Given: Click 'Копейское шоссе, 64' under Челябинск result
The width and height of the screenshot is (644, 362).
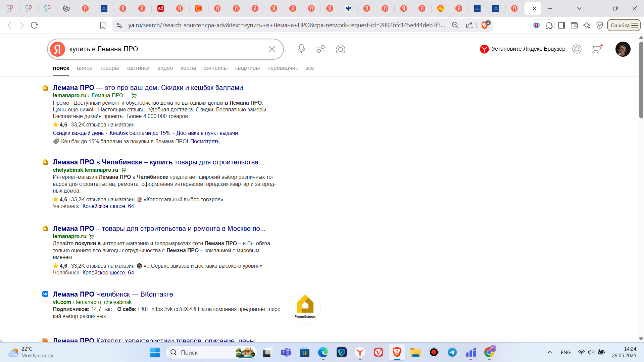Looking at the screenshot, I should click(108, 206).
